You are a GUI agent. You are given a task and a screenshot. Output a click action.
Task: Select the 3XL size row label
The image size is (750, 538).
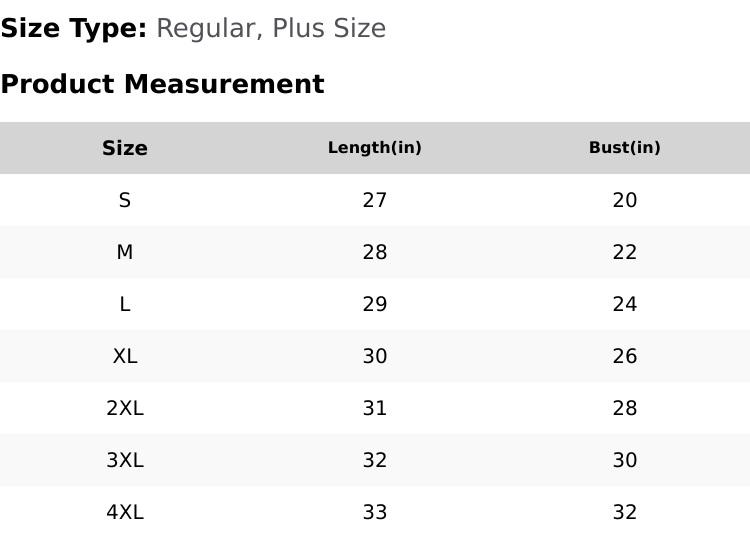125,460
